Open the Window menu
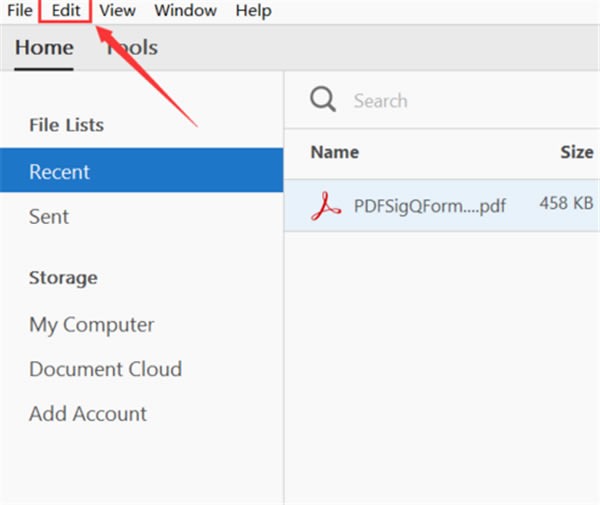The image size is (600, 505). [186, 10]
